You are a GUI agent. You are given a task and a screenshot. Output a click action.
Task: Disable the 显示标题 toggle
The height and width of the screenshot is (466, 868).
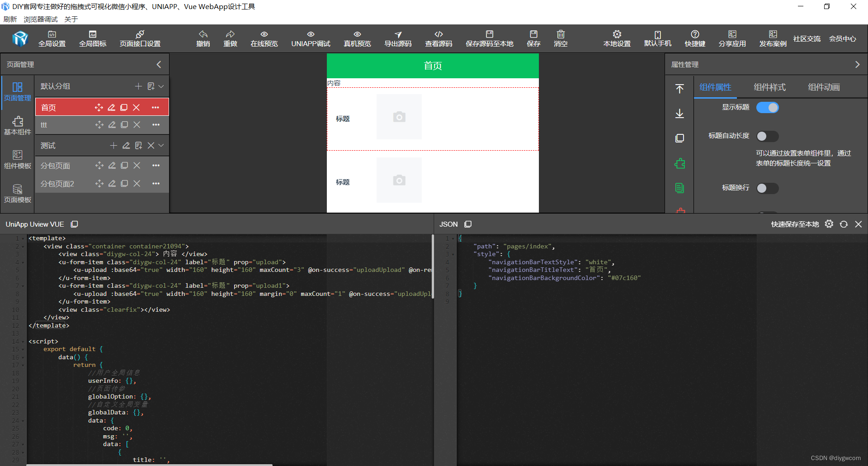767,107
